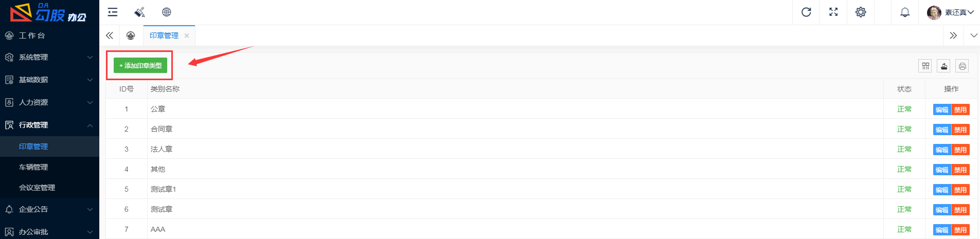Export table data with the export icon

point(944,66)
